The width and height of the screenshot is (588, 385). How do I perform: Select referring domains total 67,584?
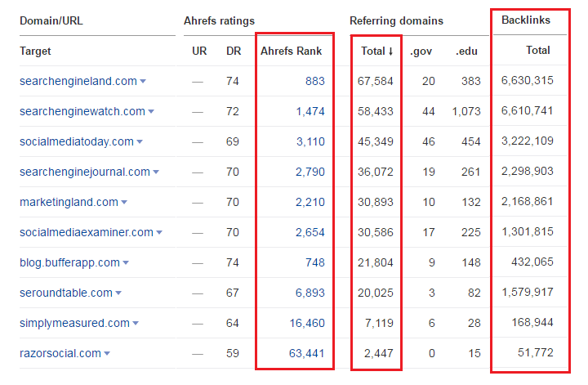[x=376, y=81]
